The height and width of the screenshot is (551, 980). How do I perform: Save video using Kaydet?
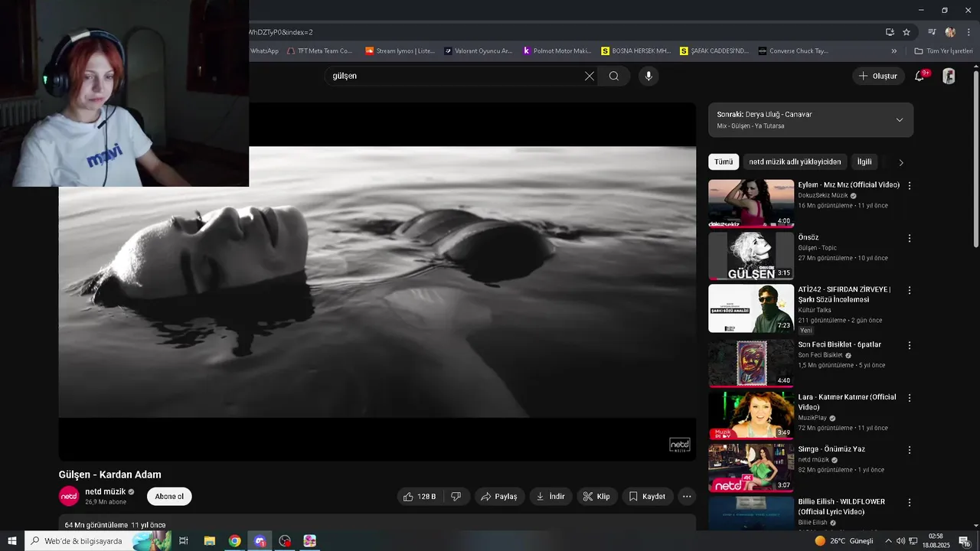[x=648, y=497]
